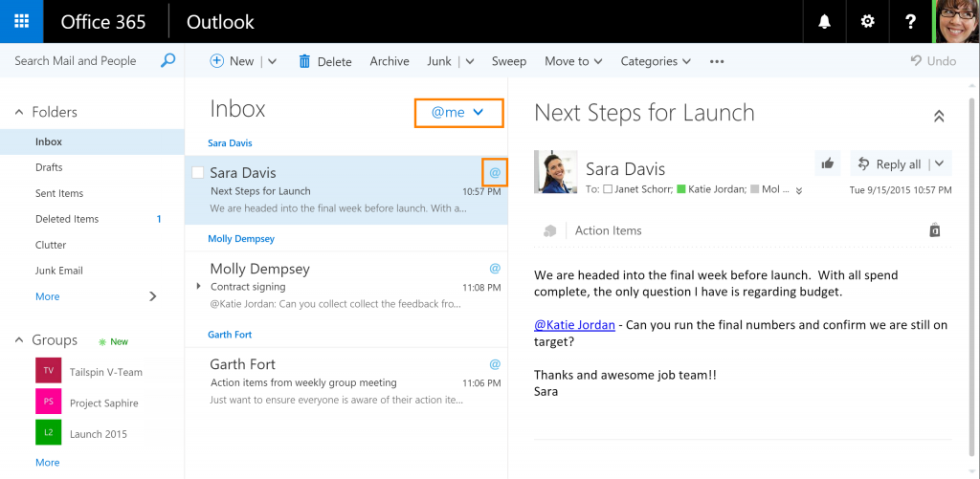The height and width of the screenshot is (479, 980).
Task: Click the trash can Delete icon
Action: [x=304, y=61]
